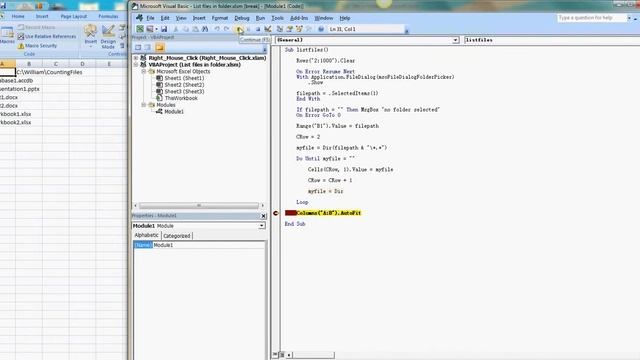Screen dimensions: 640x360
Task: Click the View Microsoft Excel toolbar icon
Action: pos(140,29)
